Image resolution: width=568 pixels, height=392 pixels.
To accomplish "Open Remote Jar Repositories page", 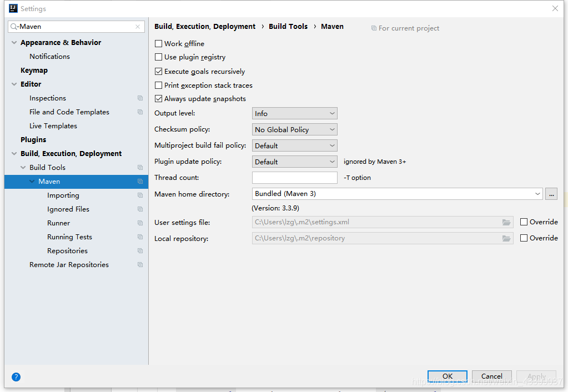I will 69,265.
